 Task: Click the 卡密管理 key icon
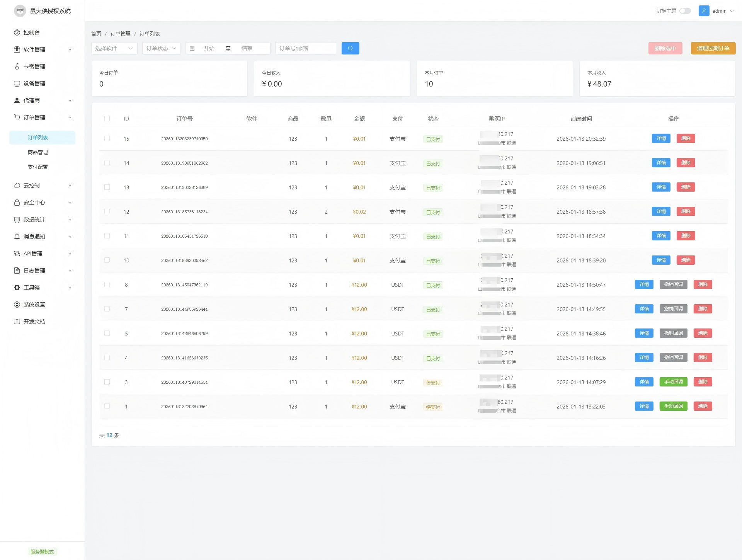[17, 66]
